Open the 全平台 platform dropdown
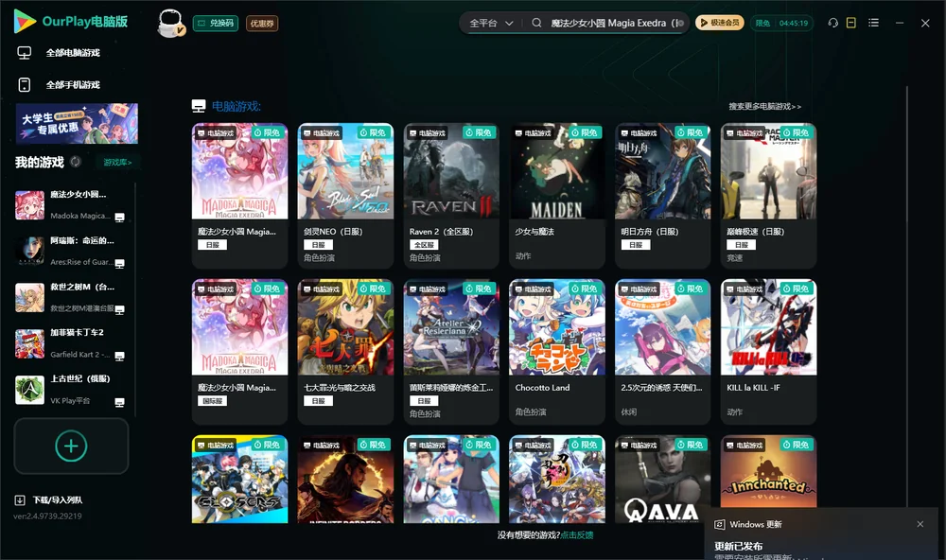946x560 pixels. pyautogui.click(x=491, y=23)
